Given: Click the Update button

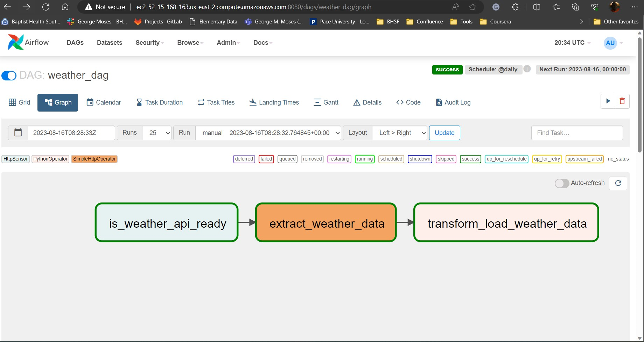Looking at the screenshot, I should (444, 133).
